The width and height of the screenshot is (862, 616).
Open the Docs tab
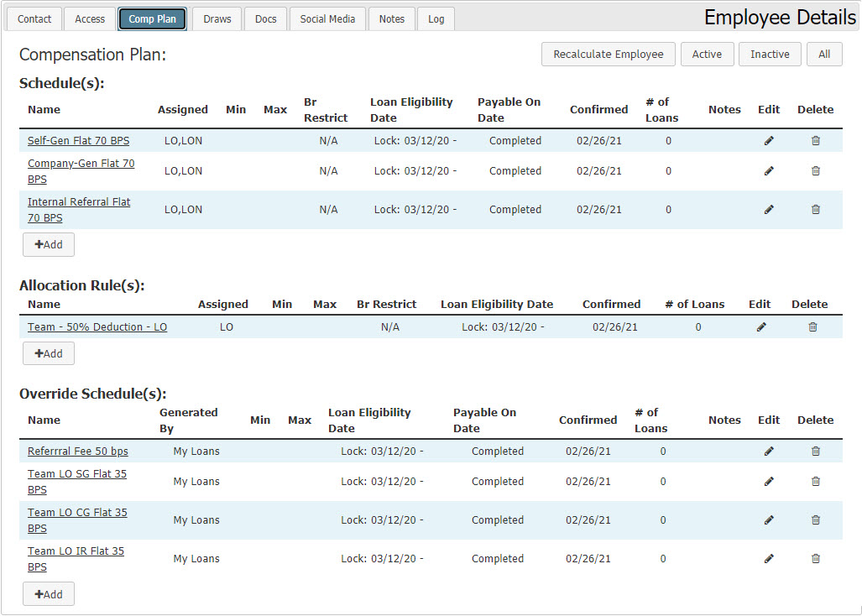point(265,18)
